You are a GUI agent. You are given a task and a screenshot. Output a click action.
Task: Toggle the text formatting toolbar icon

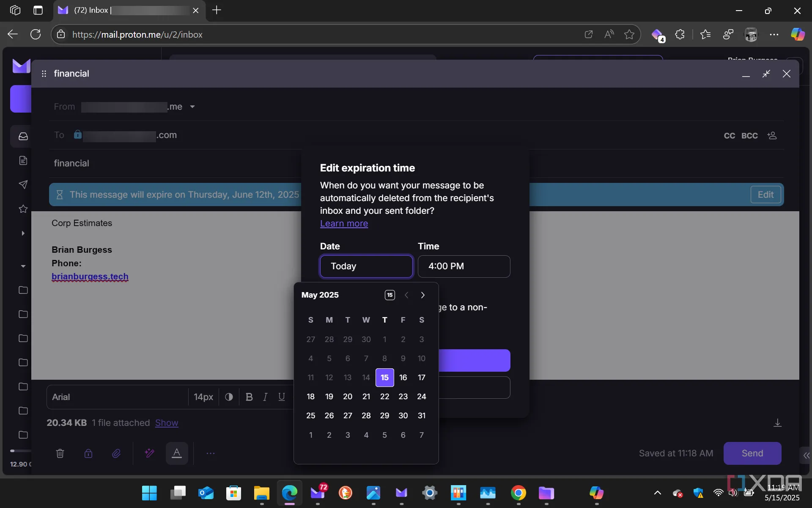pyautogui.click(x=177, y=453)
